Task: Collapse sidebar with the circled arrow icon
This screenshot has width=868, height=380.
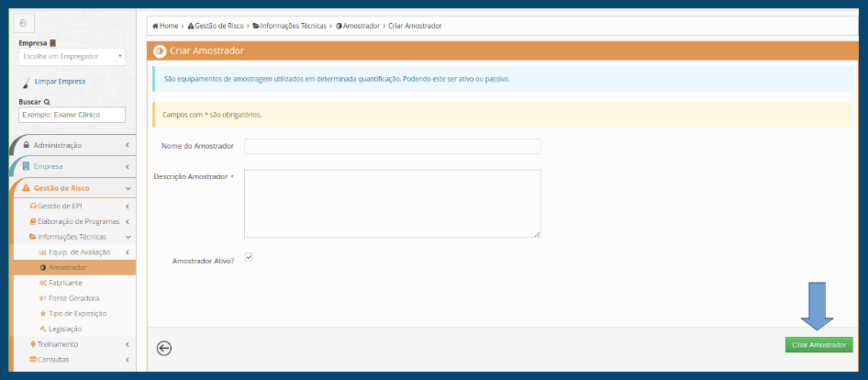Action: click(x=23, y=23)
